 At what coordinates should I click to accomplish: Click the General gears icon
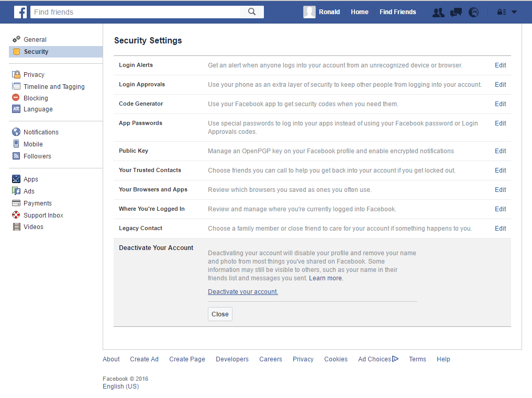click(x=16, y=39)
